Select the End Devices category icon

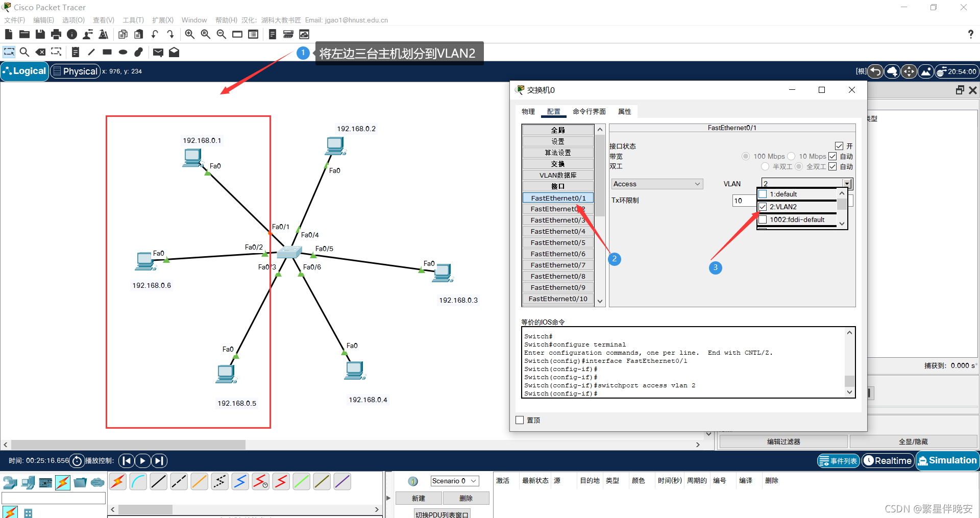(x=28, y=482)
